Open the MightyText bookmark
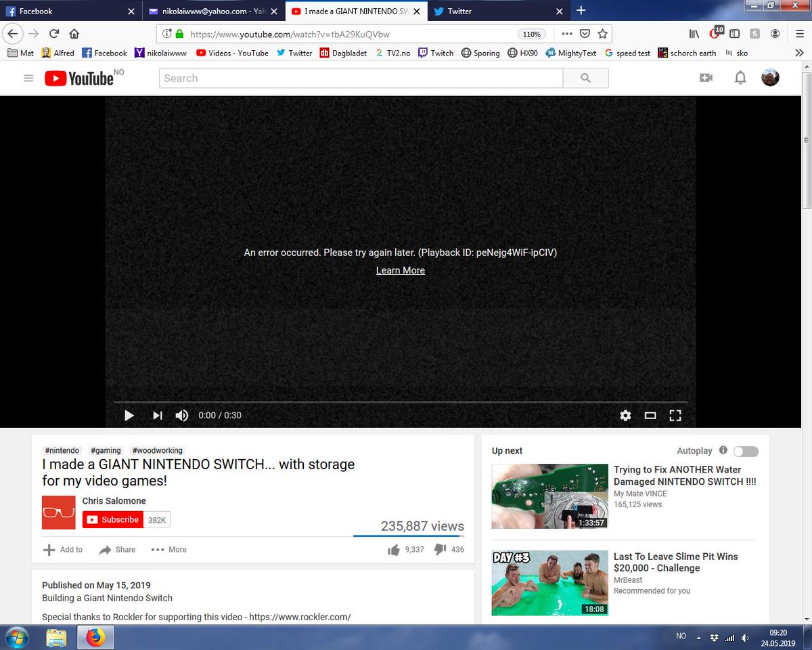 click(x=571, y=53)
